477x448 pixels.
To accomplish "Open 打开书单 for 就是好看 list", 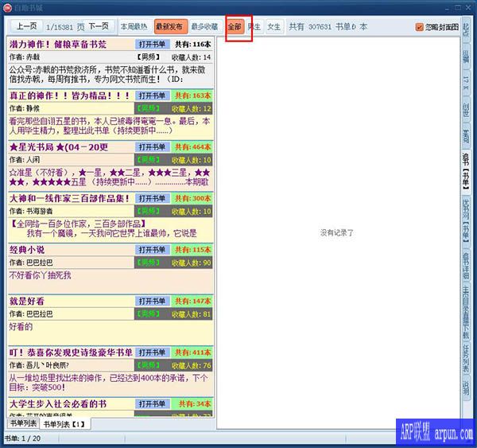I will click(152, 302).
